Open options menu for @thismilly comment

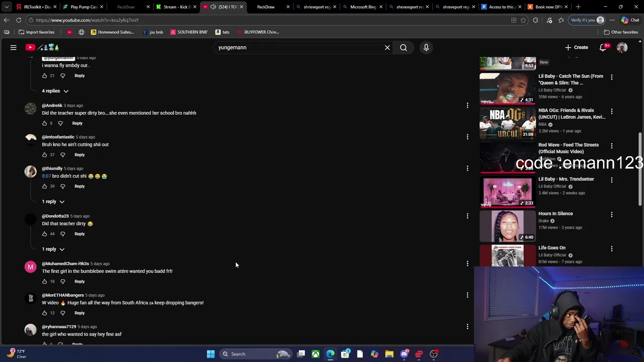[x=467, y=168]
